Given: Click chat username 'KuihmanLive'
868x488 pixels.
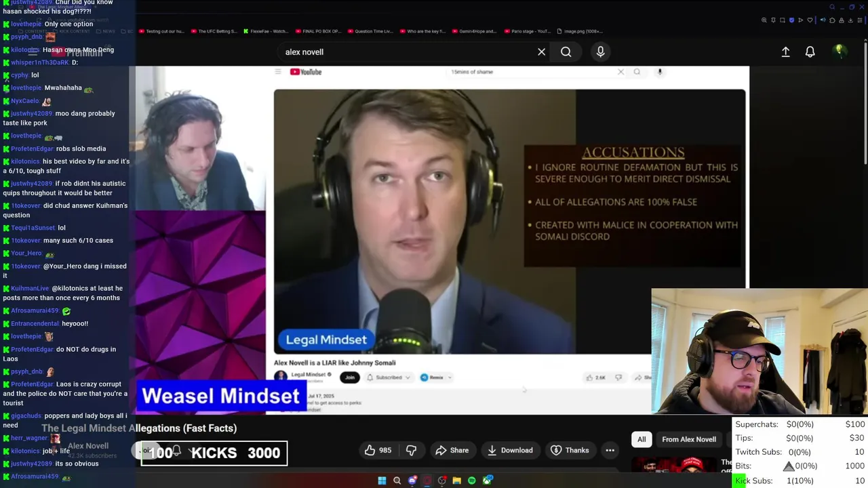Looking at the screenshot, I should (30, 288).
